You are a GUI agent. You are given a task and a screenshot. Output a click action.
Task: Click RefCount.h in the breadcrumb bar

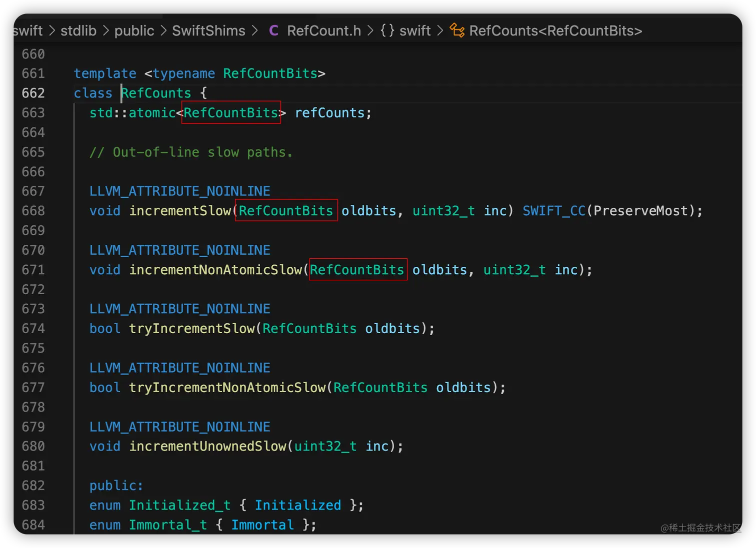(324, 30)
